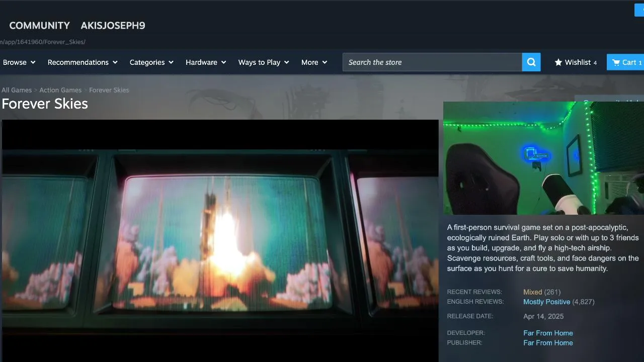Click the game description paragraph
Viewport: 644px width, 362px height.
543,248
